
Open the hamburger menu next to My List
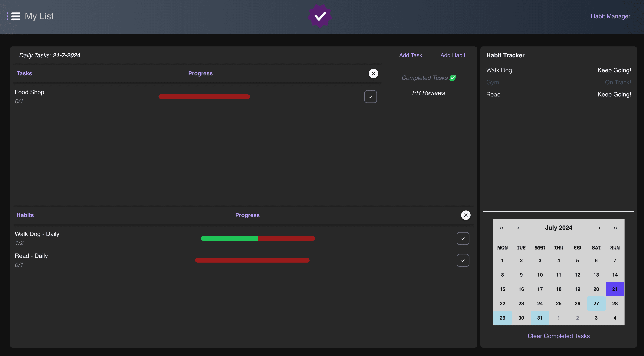coord(15,16)
